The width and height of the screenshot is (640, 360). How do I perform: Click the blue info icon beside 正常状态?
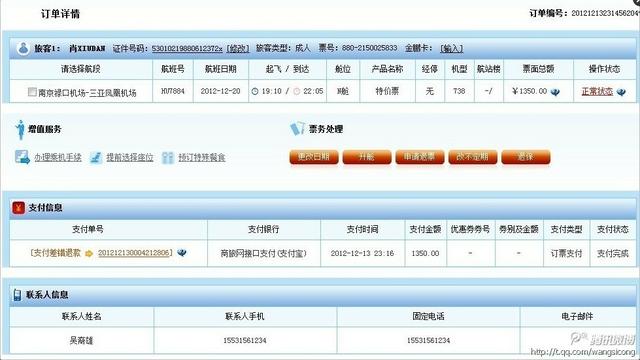(621, 92)
